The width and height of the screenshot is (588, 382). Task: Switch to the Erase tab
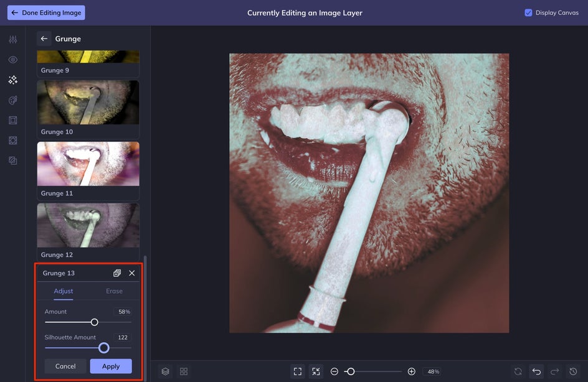[114, 291]
